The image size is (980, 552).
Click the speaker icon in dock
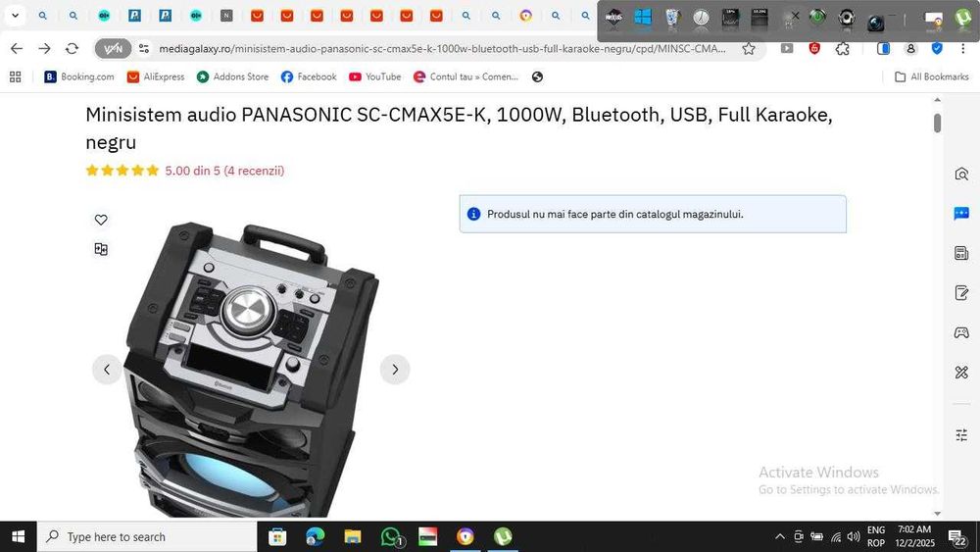coord(847,18)
